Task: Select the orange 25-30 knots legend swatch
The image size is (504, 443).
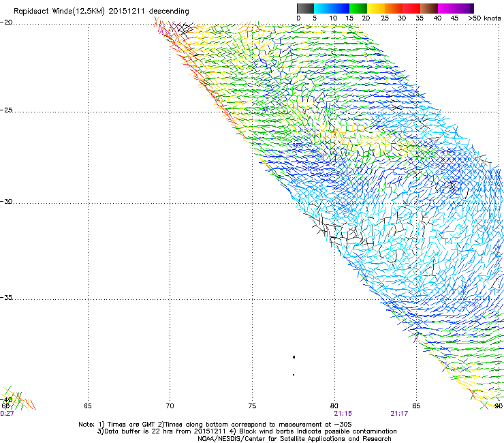Action: click(394, 8)
